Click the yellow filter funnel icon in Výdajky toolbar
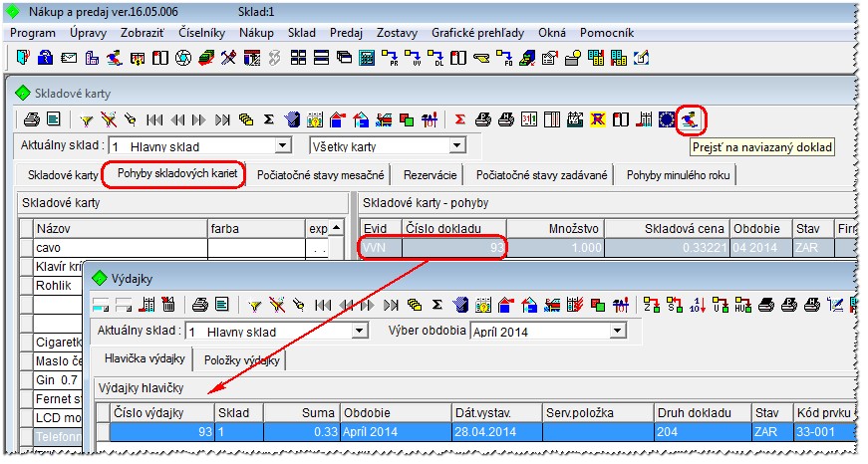868x464 pixels. coord(254,305)
